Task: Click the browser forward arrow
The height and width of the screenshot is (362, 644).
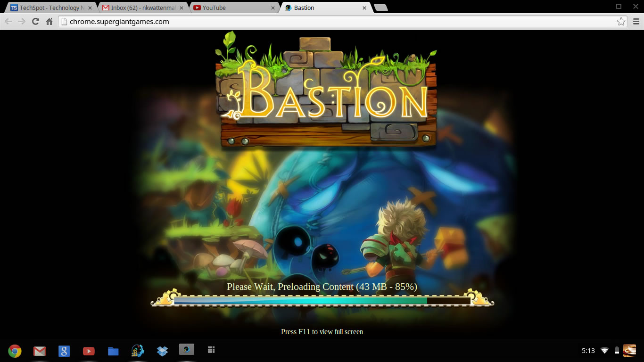Action: (x=22, y=21)
